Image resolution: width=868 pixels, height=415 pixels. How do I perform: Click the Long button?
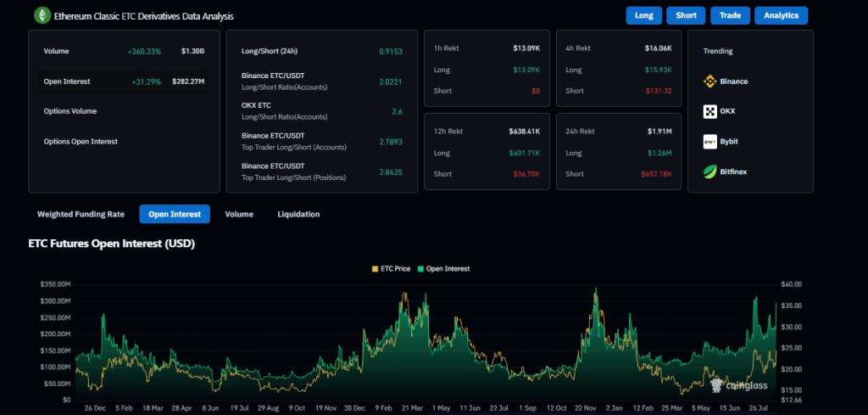pyautogui.click(x=644, y=15)
